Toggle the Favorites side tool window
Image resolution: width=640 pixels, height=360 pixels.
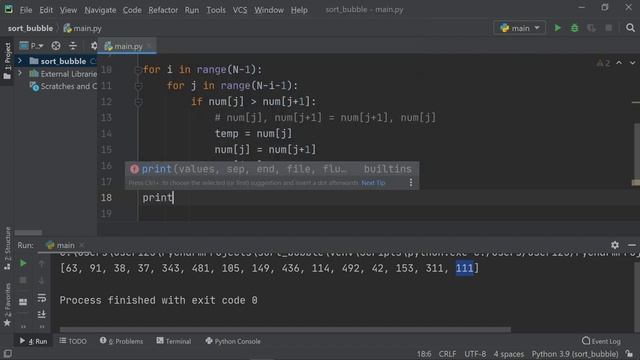point(7,305)
